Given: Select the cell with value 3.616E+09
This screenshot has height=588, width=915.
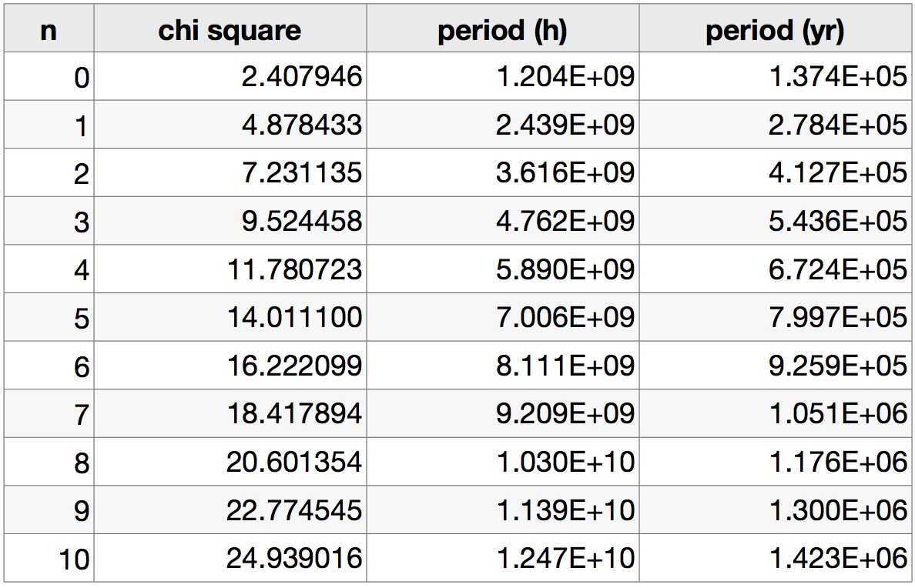Looking at the screenshot, I should tap(502, 172).
